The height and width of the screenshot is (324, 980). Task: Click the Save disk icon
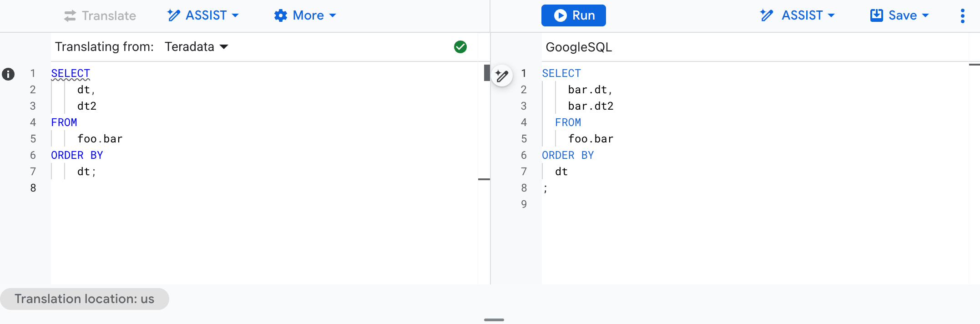click(x=876, y=15)
